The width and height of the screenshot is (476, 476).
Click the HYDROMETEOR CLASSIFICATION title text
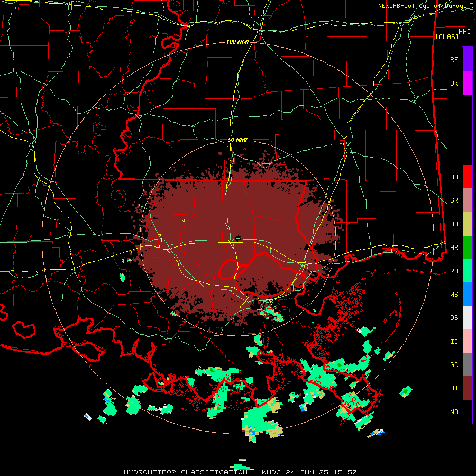[186, 472]
